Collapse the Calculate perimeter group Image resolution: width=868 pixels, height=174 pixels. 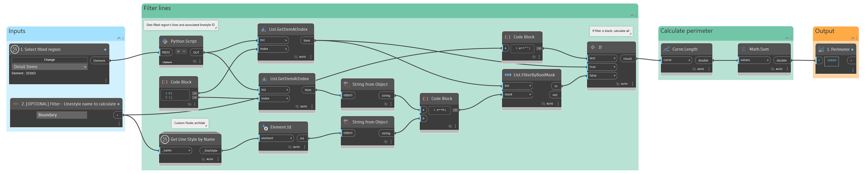coord(787,38)
